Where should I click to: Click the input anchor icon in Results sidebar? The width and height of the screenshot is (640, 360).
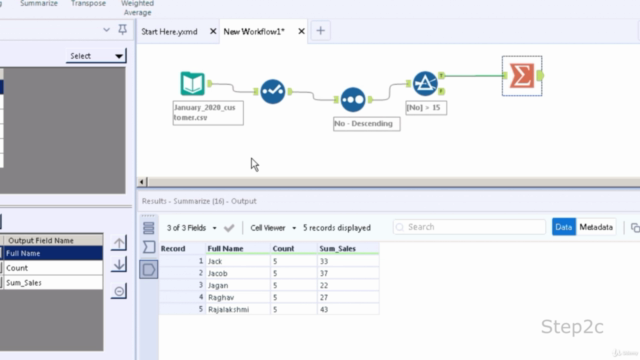coord(149,247)
